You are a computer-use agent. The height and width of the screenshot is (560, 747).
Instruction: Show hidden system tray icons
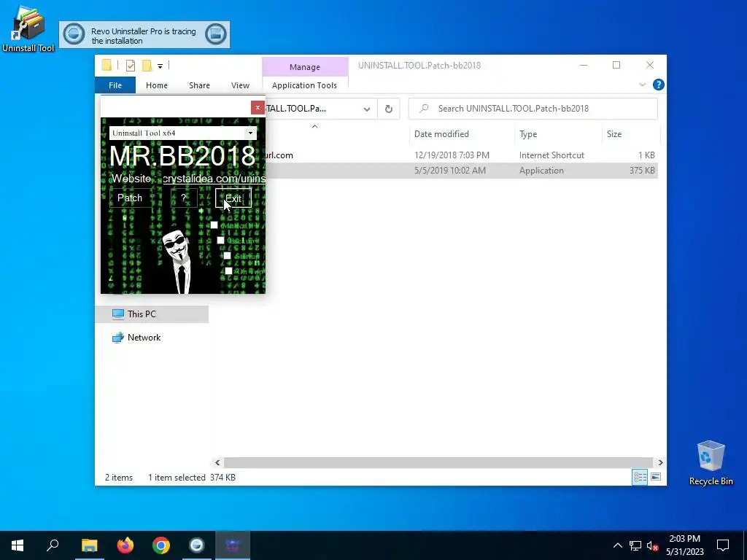617,545
